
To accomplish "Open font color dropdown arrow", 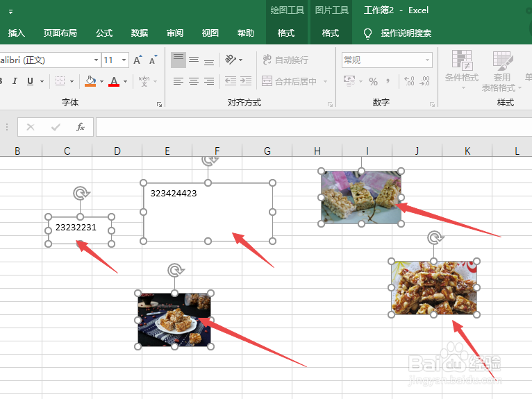I will pos(125,81).
